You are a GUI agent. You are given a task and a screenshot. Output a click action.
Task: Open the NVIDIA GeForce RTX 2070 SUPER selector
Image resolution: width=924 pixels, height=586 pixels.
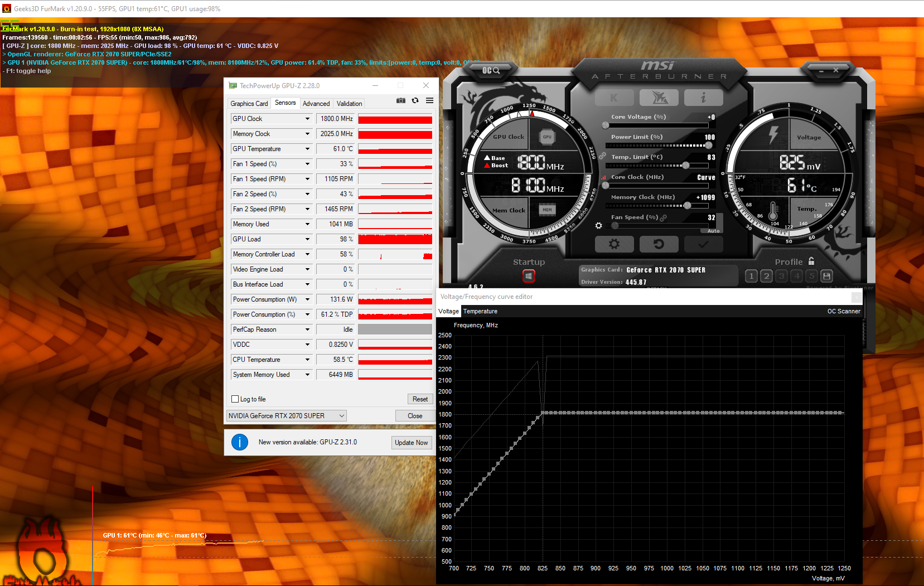pos(286,415)
